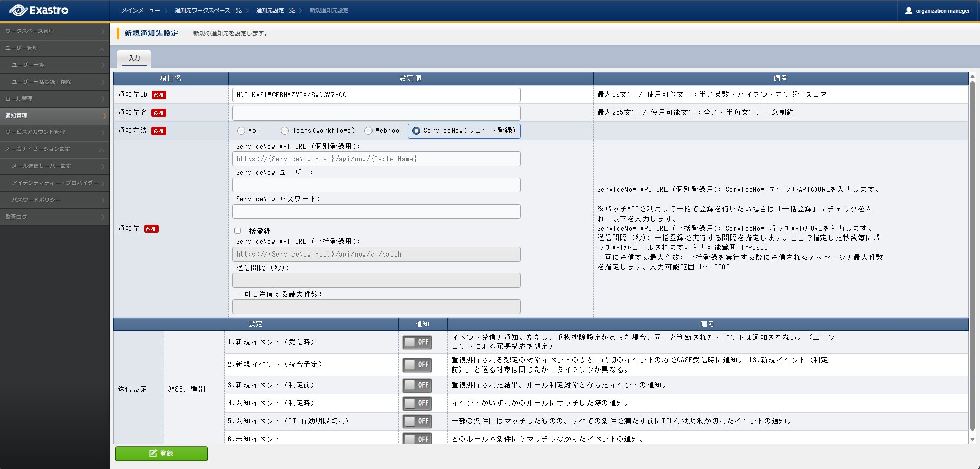This screenshot has width=980, height=469.
Task: Go to 通知先ワークスペース一覧 breadcrumb
Action: pyautogui.click(x=208, y=11)
